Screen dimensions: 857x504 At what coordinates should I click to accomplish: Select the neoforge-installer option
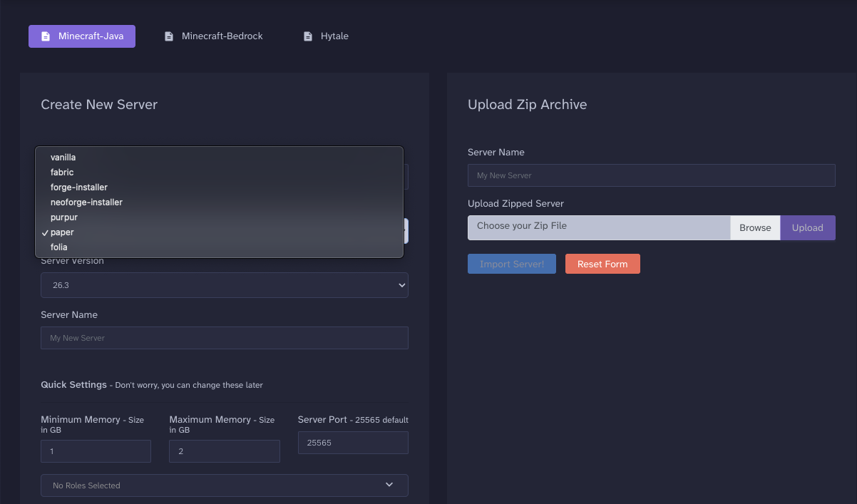pos(219,202)
